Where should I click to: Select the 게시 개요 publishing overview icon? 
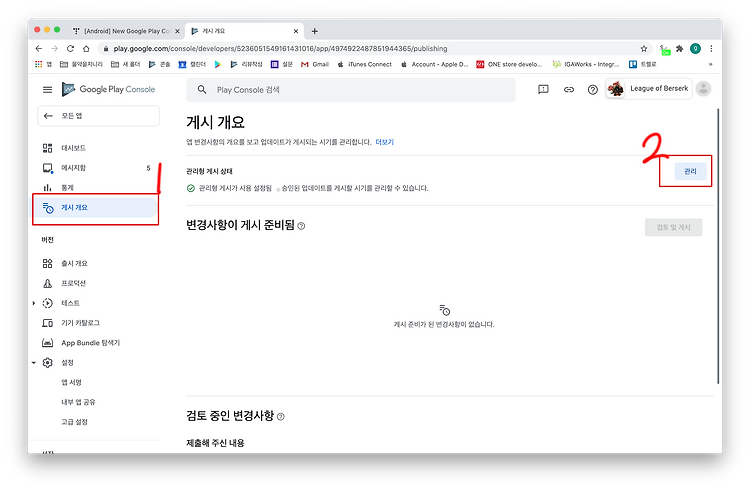click(x=48, y=208)
